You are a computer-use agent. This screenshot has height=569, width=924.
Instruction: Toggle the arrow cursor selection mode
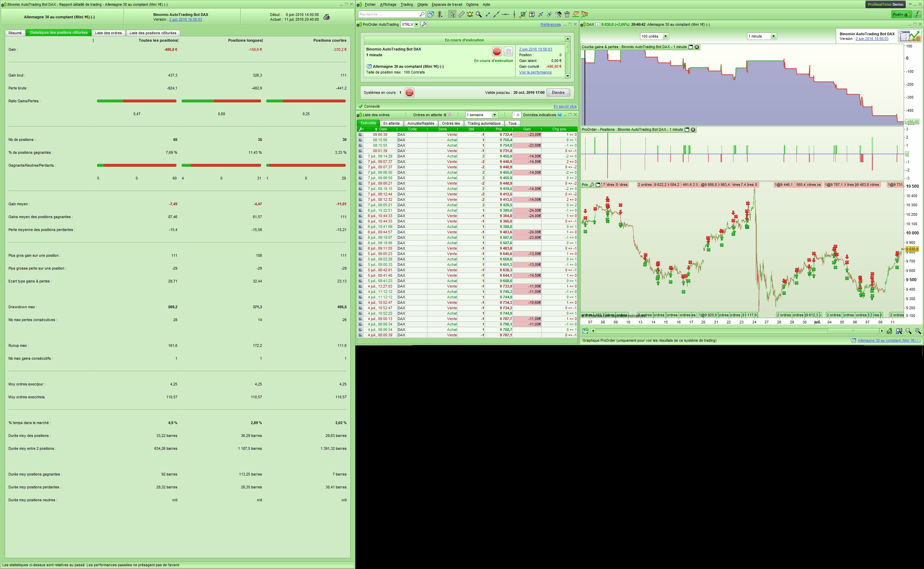coord(452,14)
